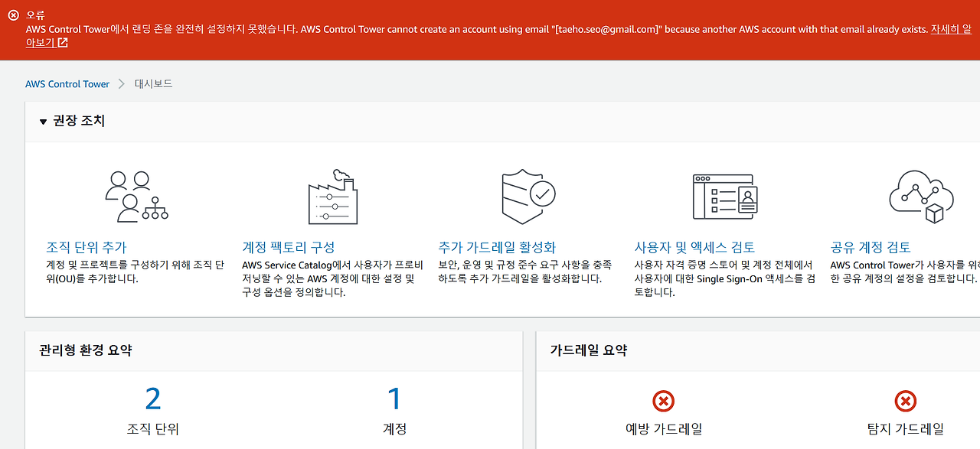Open the 사용자 및 액세스 검토 link
This screenshot has height=449, width=980.
click(x=695, y=247)
